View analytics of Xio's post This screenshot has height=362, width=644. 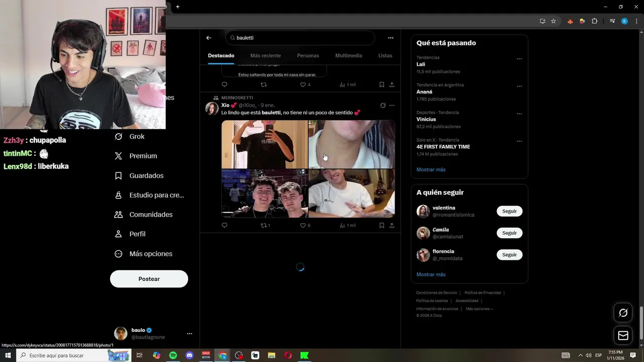coord(348,225)
